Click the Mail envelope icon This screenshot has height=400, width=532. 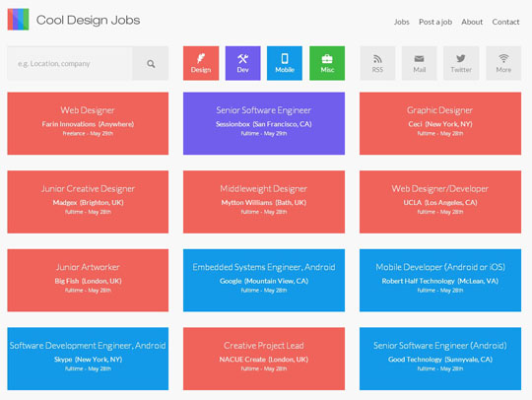[x=420, y=63]
